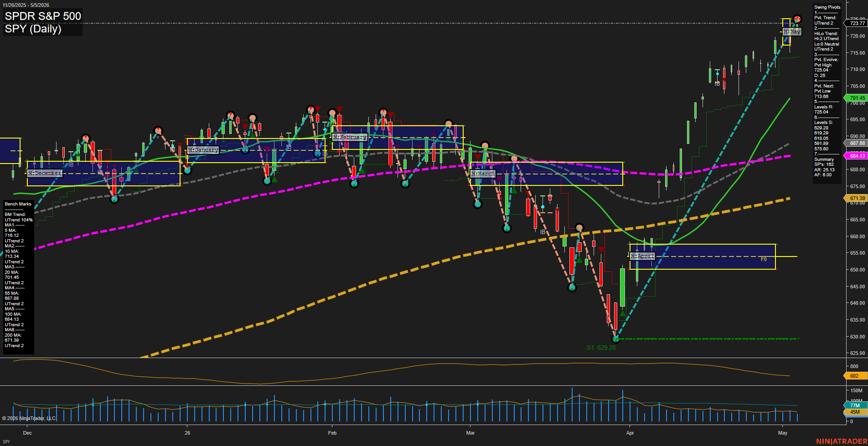The height and width of the screenshot is (446, 868).
Task: Click the 5 MA value 716.12
Action: (x=12, y=236)
